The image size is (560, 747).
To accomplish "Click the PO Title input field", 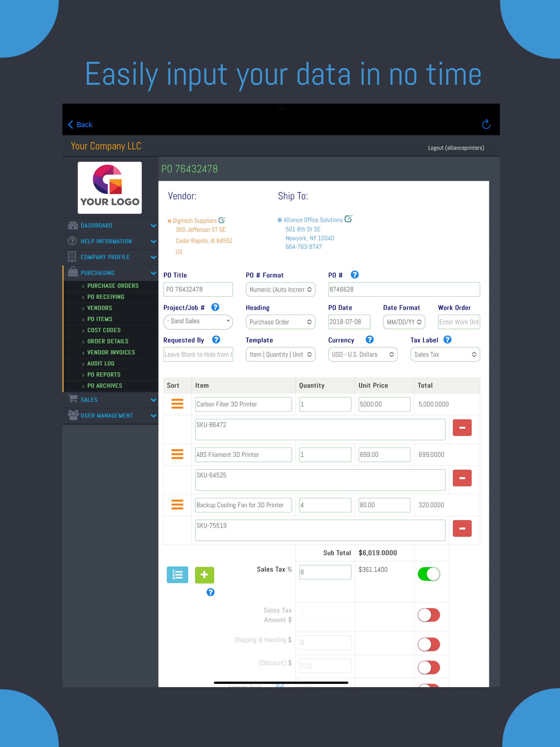I will tap(198, 289).
